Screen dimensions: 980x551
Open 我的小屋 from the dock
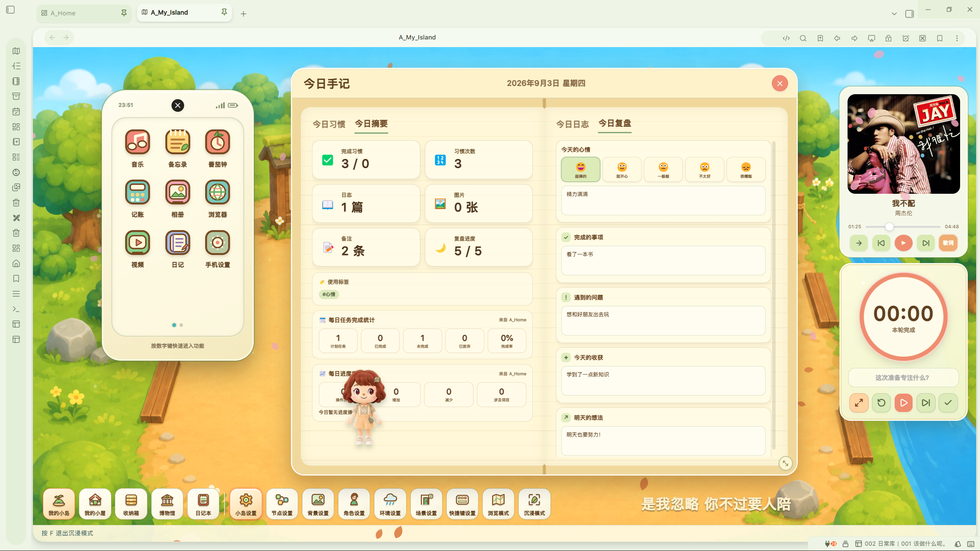(x=95, y=504)
